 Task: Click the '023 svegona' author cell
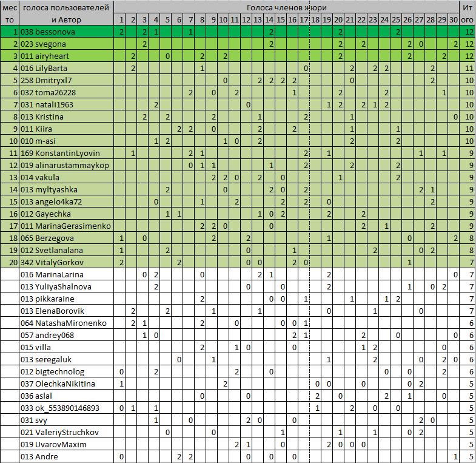point(66,44)
